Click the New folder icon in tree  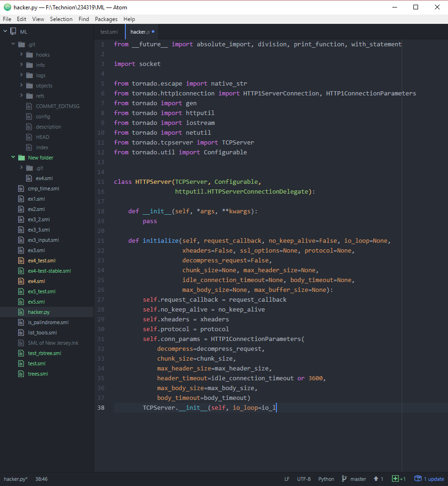coord(21,158)
